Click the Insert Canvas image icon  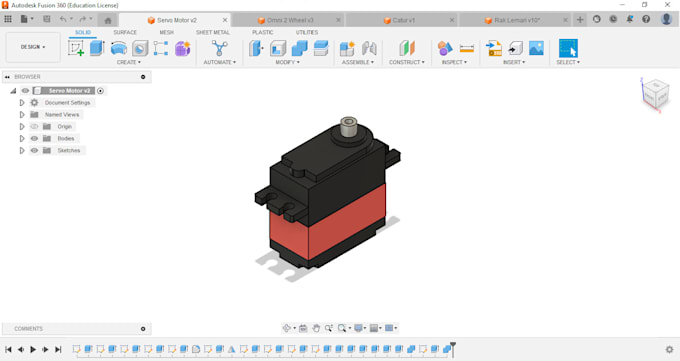(x=536, y=48)
